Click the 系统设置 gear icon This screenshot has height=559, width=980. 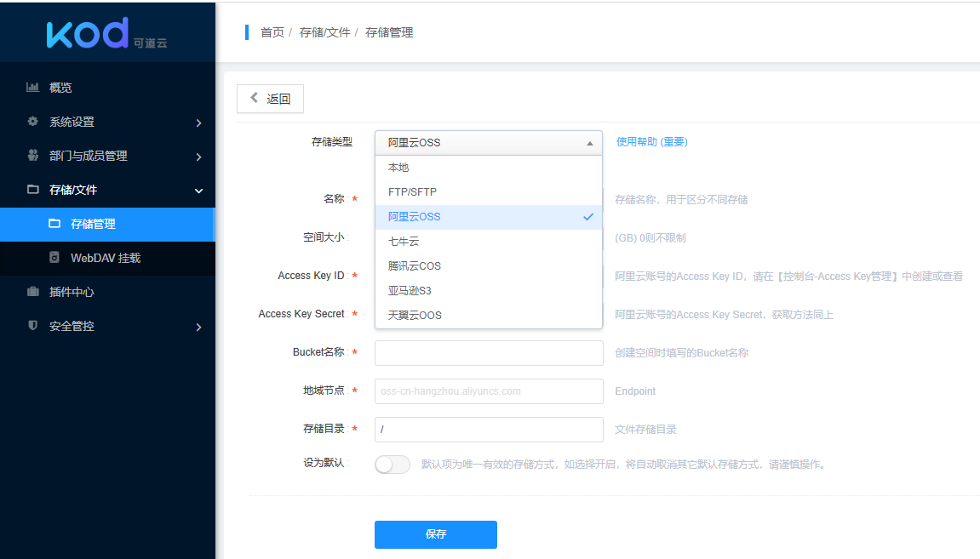32,121
